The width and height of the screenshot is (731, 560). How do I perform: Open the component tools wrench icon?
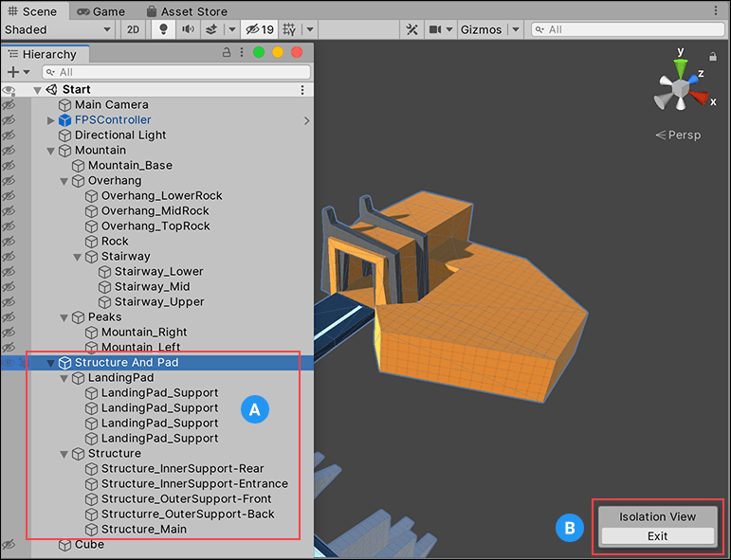[411, 29]
